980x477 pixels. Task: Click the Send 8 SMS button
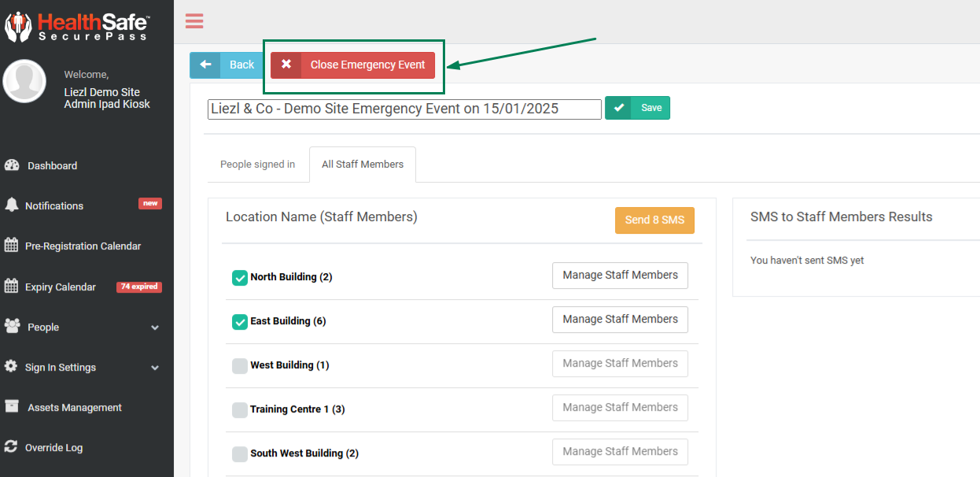click(x=654, y=220)
